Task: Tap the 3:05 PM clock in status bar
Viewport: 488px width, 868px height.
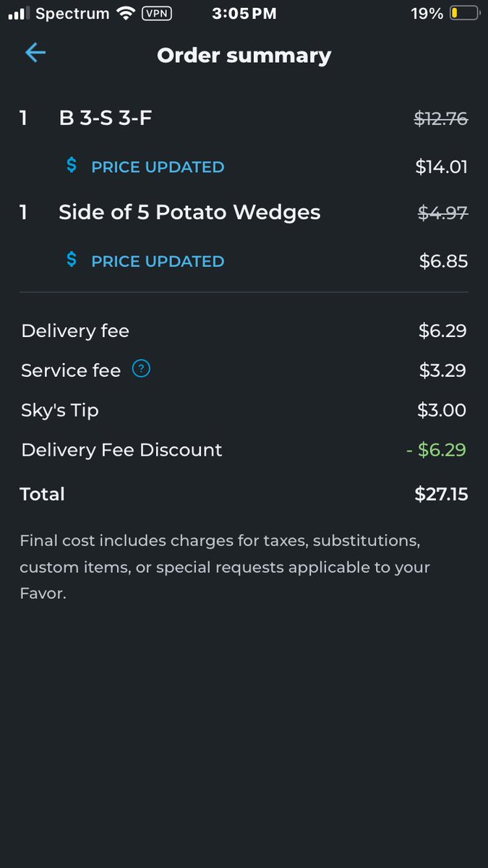Action: point(244,13)
